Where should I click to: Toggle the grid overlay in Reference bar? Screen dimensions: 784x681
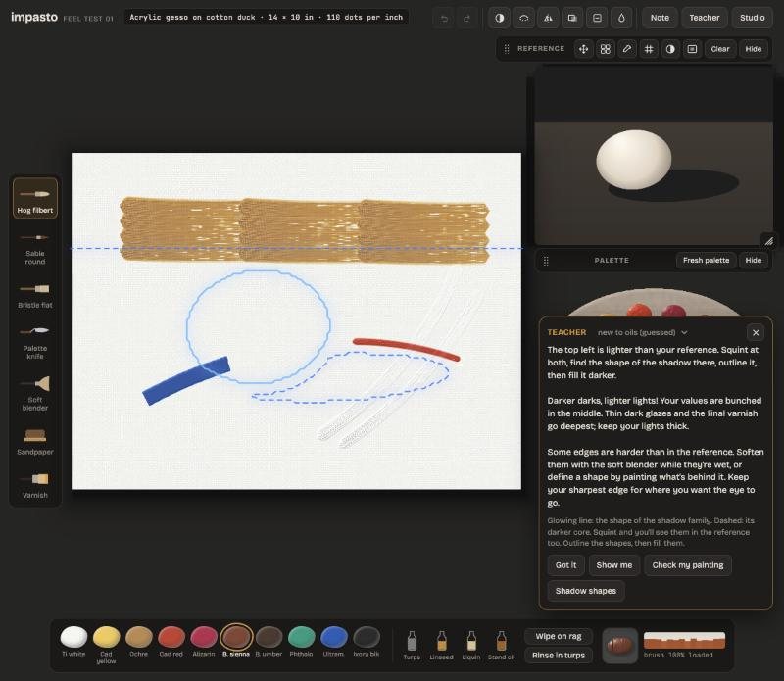649,49
